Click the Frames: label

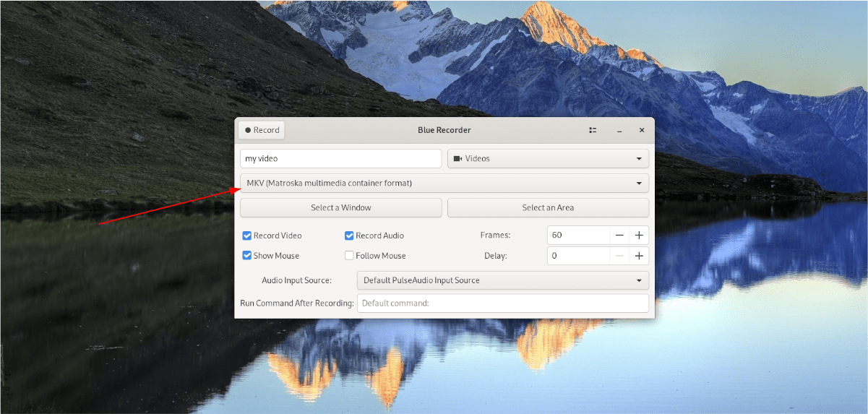click(x=495, y=236)
